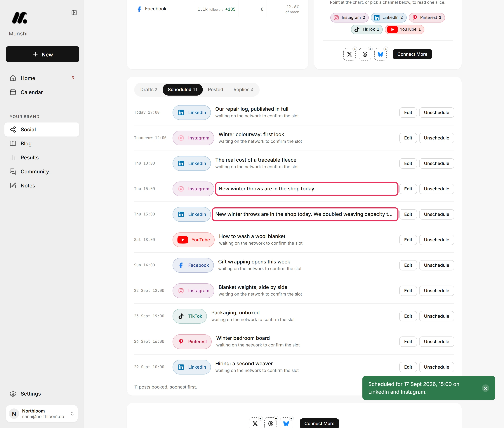Connect X account in top card
The height and width of the screenshot is (428, 504).
click(x=349, y=54)
